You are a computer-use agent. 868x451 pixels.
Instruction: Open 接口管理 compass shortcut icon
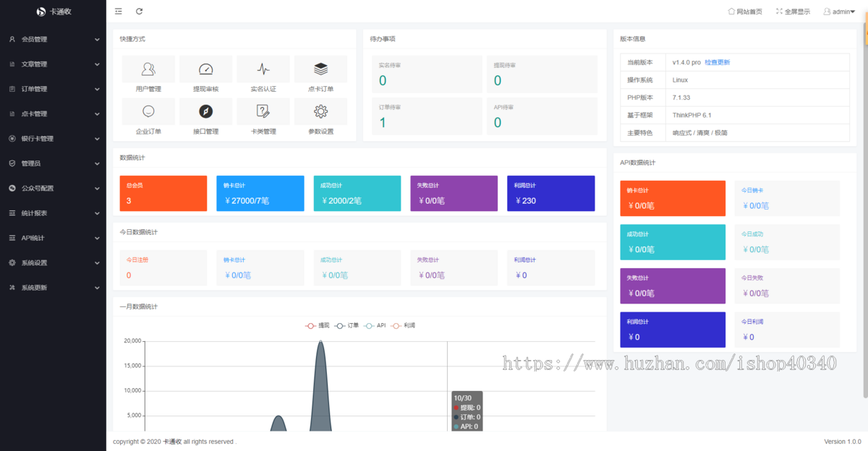coord(205,111)
